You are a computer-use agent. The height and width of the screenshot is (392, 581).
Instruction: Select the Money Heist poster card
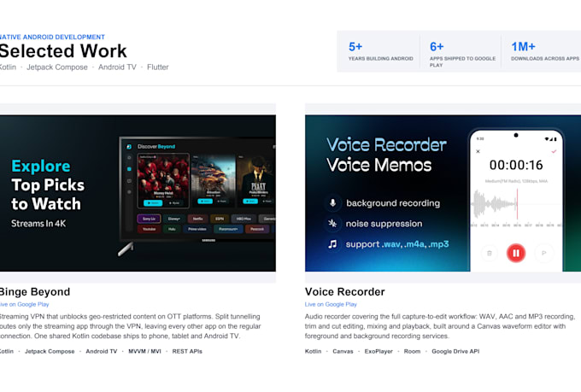pos(163,181)
